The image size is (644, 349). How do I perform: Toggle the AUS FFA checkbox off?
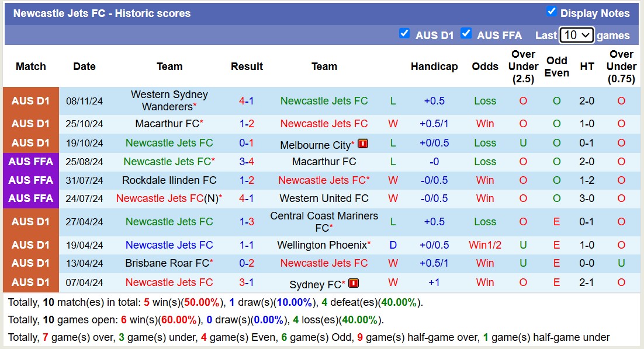click(466, 34)
